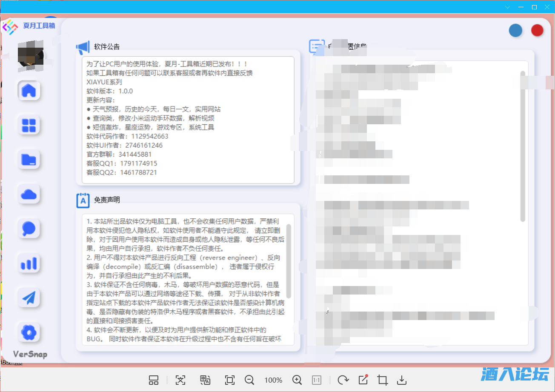Open the apps grid section in sidebar
Screen dimensions: 555x392
(x=29, y=125)
